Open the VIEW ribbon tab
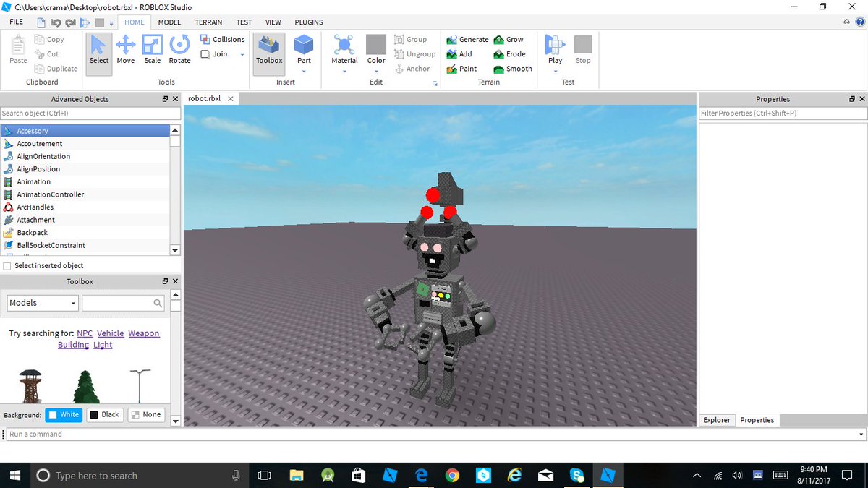This screenshot has width=868, height=488. point(273,22)
